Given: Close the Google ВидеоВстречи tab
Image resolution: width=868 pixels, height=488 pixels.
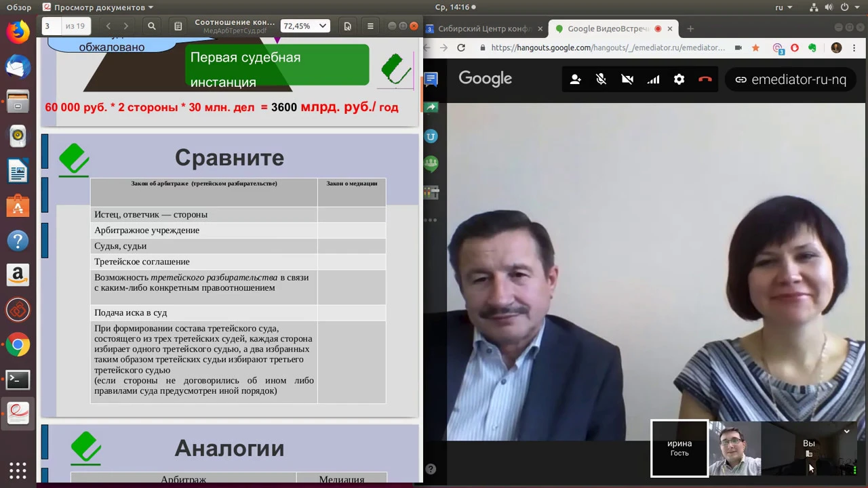Looking at the screenshot, I should coord(670,28).
